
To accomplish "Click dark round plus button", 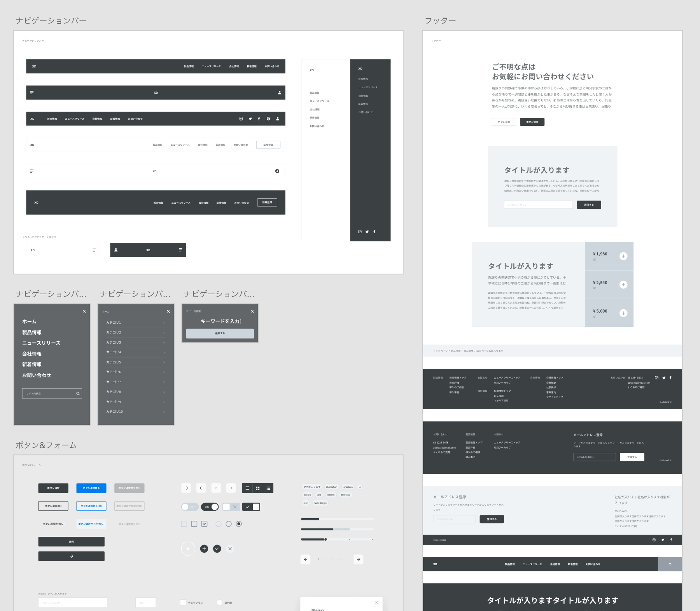I will tap(204, 549).
